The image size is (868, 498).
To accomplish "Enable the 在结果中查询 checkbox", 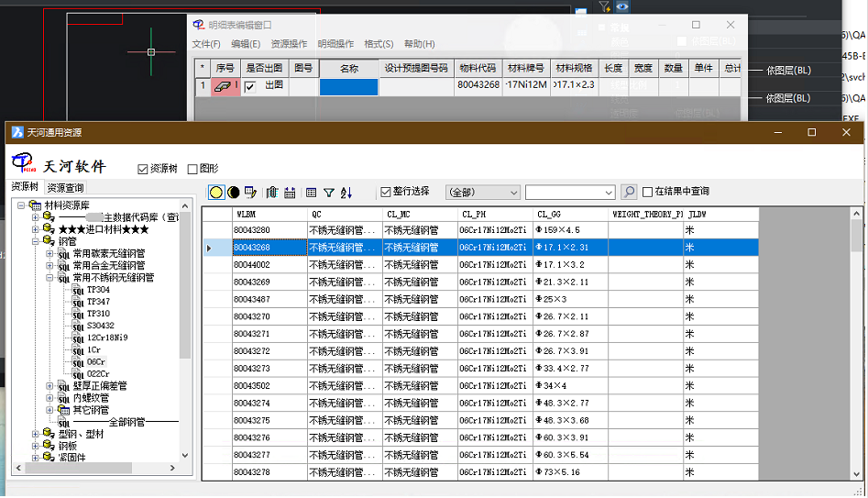I will pyautogui.click(x=647, y=192).
